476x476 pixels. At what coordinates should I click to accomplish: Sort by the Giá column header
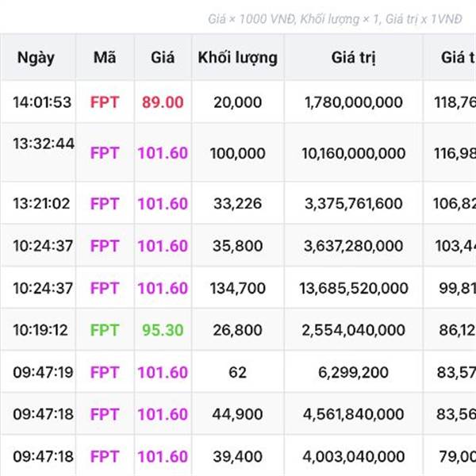click(x=163, y=57)
